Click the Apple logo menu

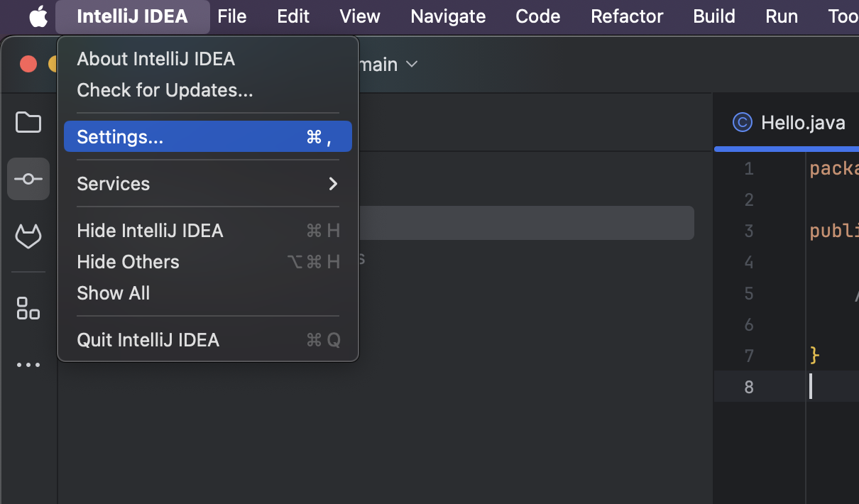pos(38,16)
